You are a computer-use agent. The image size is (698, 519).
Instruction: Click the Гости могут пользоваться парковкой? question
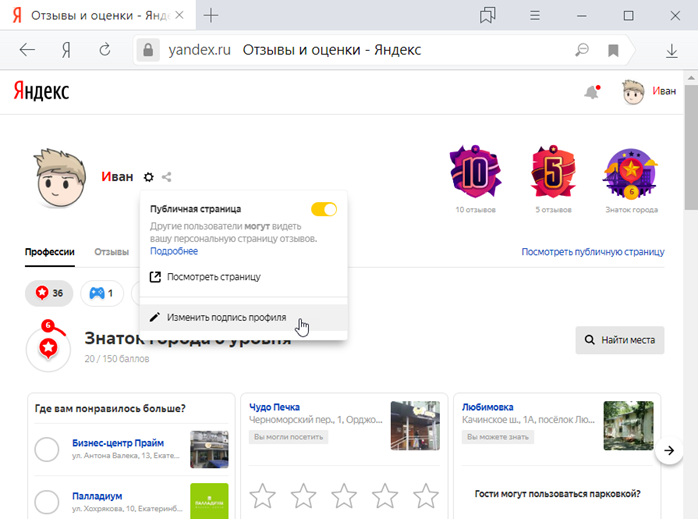point(557,494)
